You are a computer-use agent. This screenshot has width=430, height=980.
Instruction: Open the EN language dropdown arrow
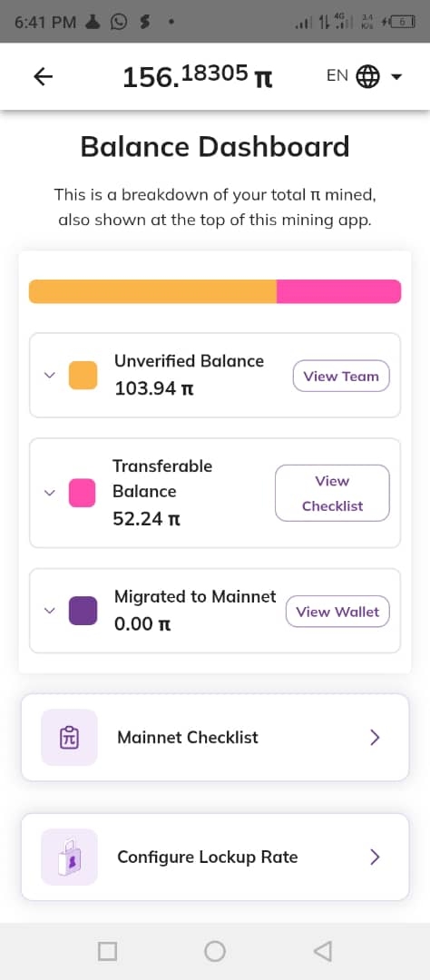(x=396, y=77)
